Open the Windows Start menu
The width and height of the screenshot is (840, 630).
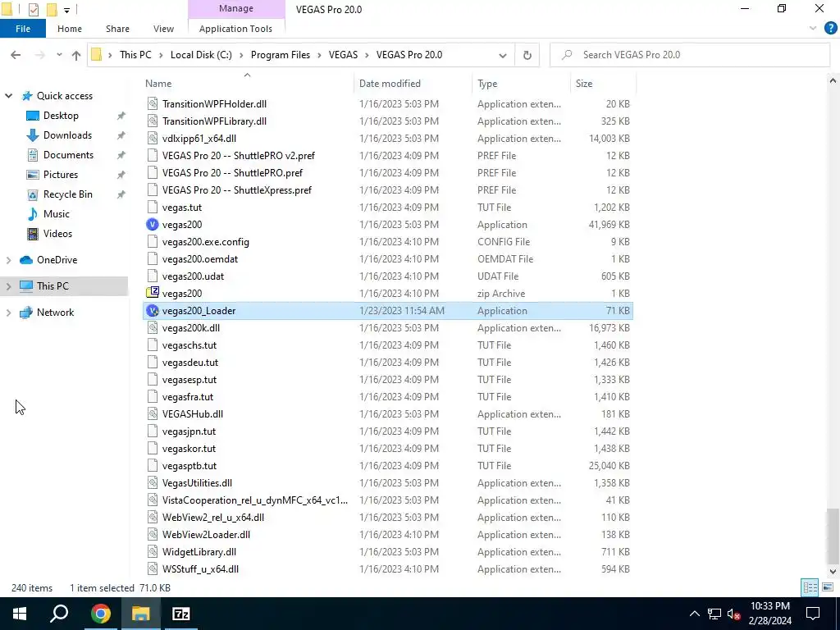point(20,614)
